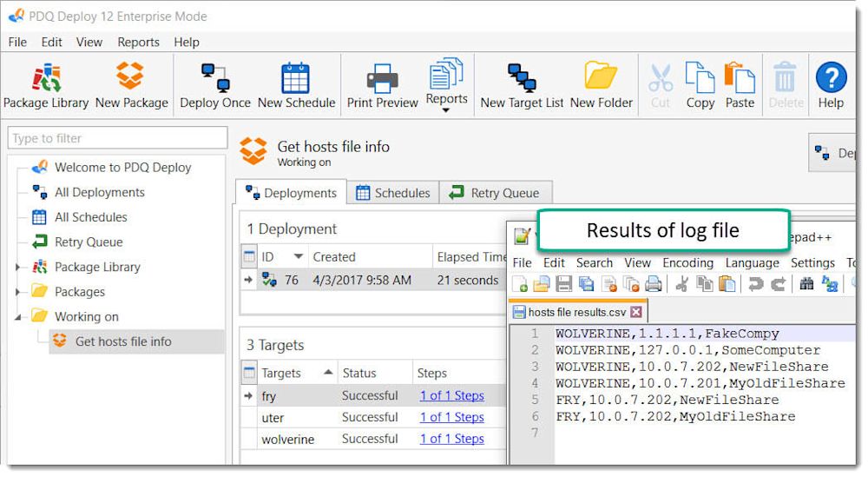The height and width of the screenshot is (477, 868).
Task: Click Notepad++ Save icon
Action: [563, 284]
